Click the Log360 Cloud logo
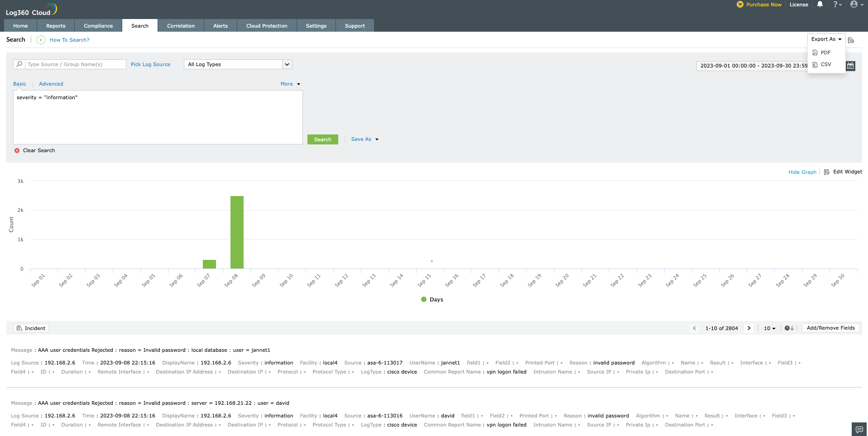This screenshot has height=436, width=868. pyautogui.click(x=31, y=10)
